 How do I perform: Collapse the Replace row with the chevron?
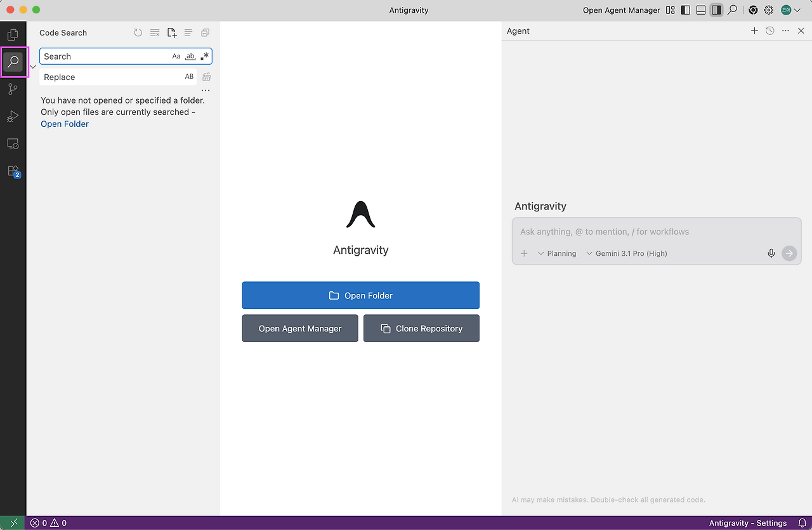click(x=33, y=66)
